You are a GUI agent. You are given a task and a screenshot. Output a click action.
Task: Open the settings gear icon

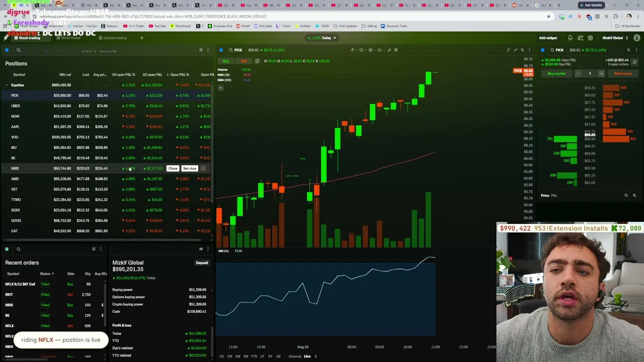[590, 38]
